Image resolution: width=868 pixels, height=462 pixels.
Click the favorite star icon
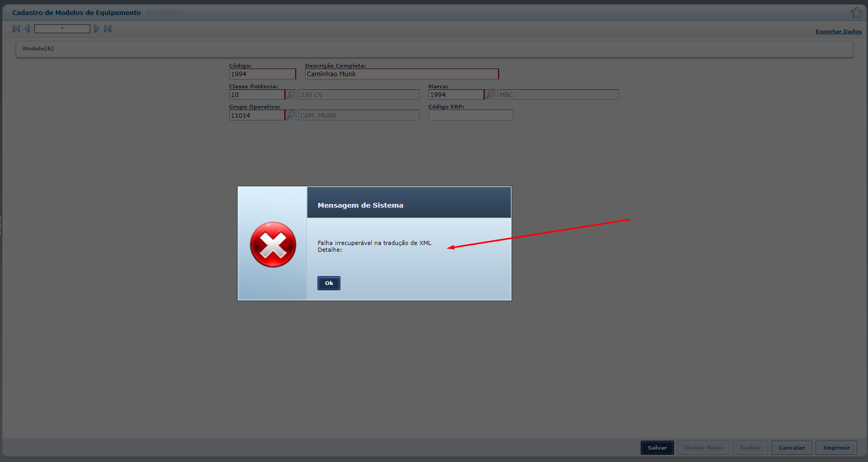(857, 12)
